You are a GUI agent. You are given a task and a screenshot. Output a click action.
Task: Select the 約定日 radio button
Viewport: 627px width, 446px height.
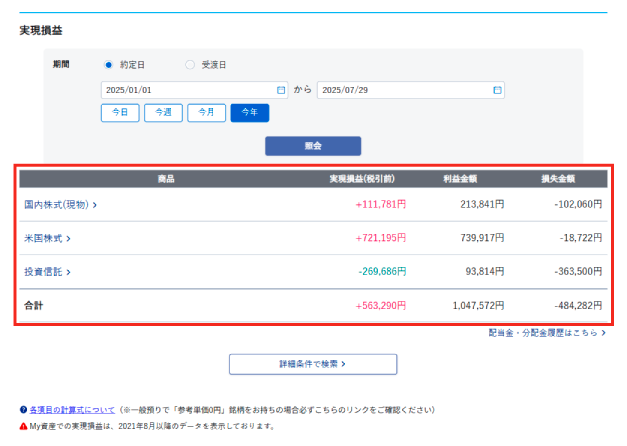pos(109,65)
